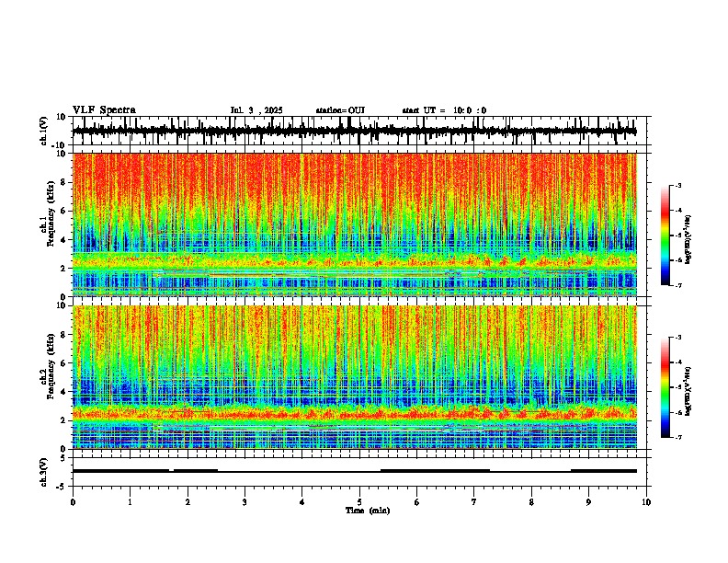Click the ch.1 log(PSD) color scale caption
Screen dimensions: 728x563
point(688,240)
